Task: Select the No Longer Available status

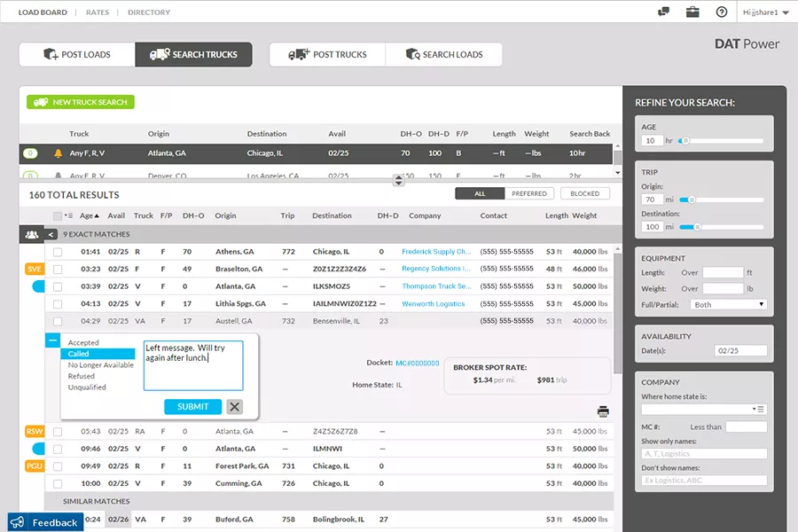Action: [x=101, y=365]
